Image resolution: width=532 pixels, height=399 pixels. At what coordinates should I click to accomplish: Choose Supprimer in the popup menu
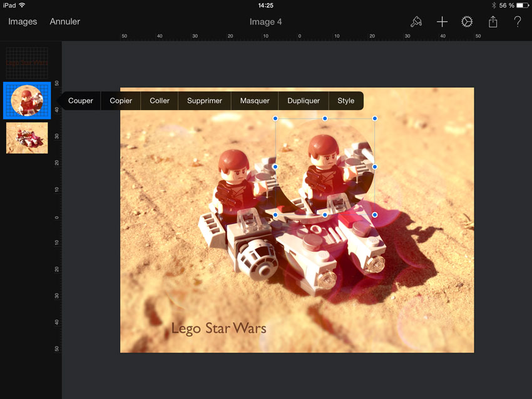(x=205, y=101)
